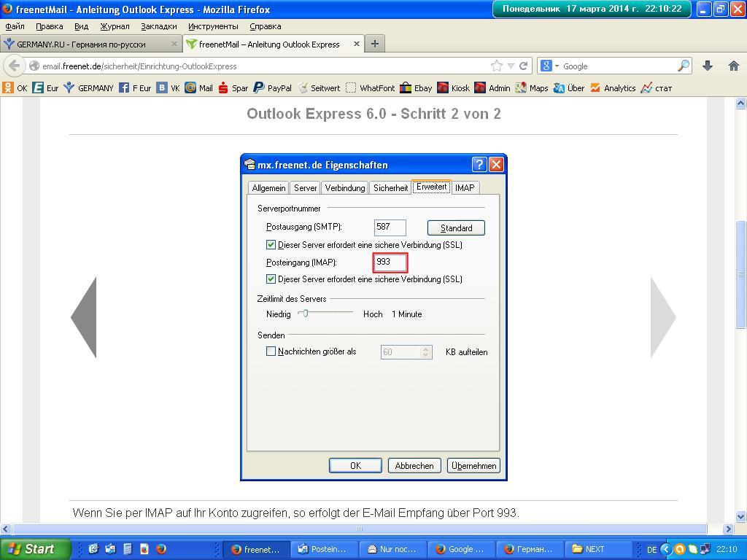Click the vertical scrollbar down arrow
The width and height of the screenshot is (747, 560).
pyautogui.click(x=741, y=516)
